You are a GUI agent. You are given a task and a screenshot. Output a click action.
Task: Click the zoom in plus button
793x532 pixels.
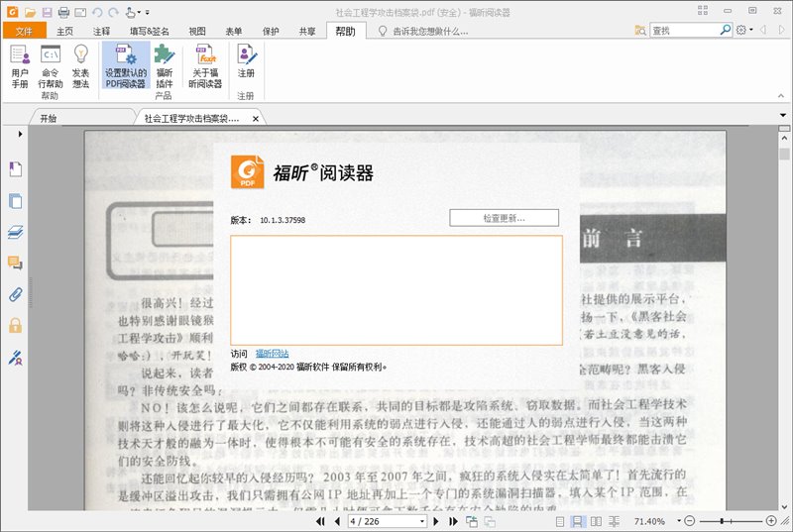point(771,521)
